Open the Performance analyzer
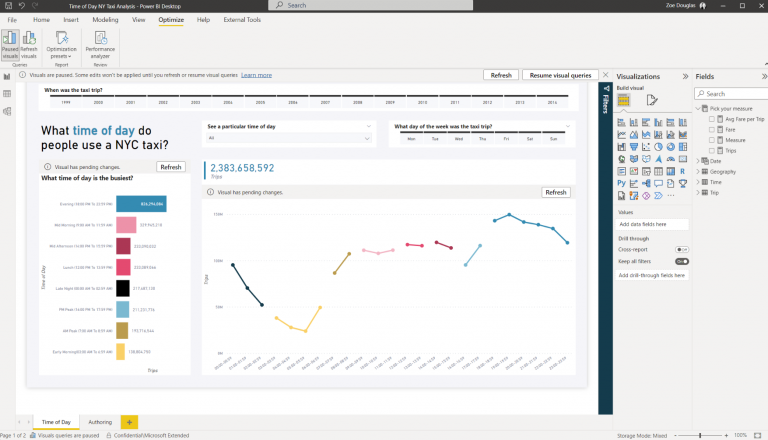 (100, 45)
